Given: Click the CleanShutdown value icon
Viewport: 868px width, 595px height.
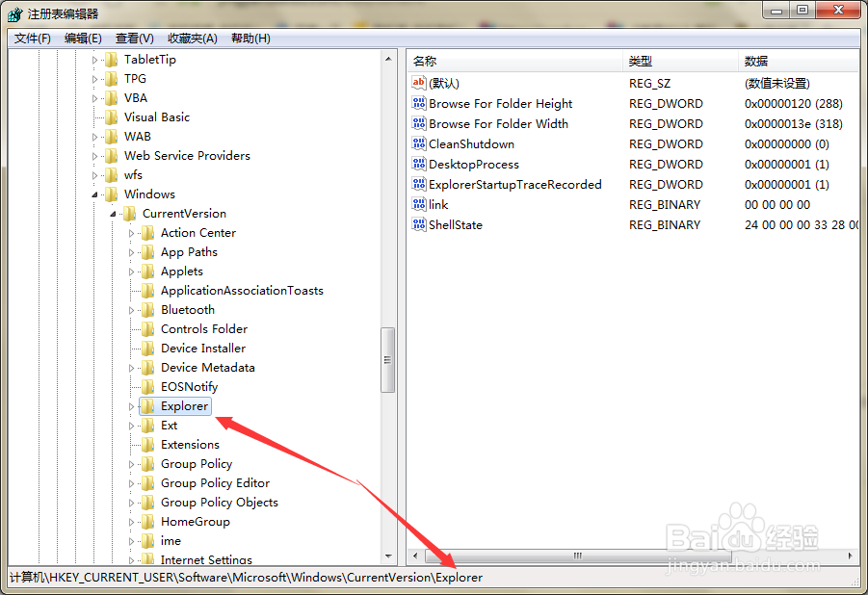Looking at the screenshot, I should 418,143.
